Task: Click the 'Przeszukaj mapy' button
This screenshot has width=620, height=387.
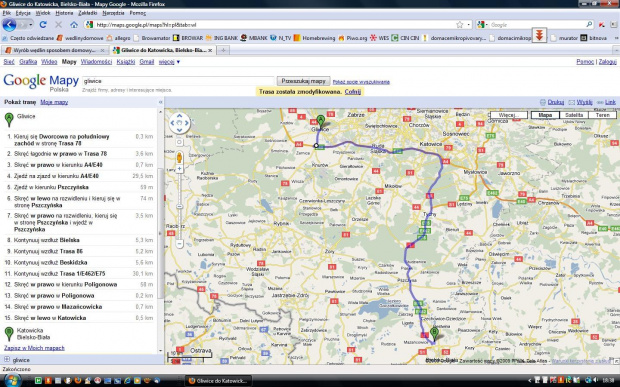Action: click(x=303, y=81)
